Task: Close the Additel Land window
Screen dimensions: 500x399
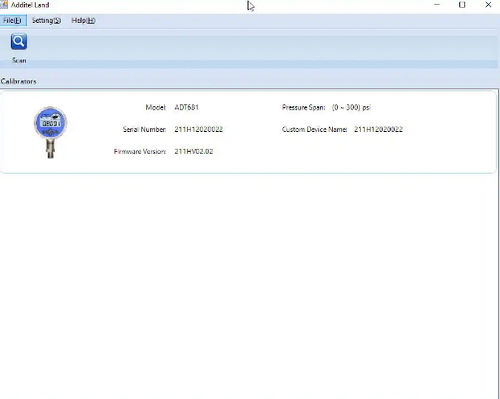Action: tap(488, 5)
